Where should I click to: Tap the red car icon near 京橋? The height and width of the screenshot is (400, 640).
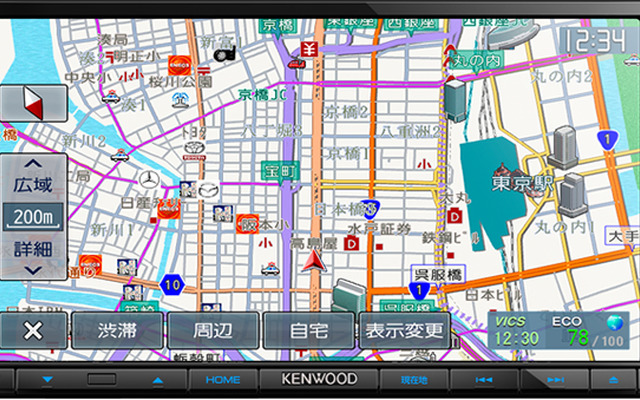coord(296,63)
